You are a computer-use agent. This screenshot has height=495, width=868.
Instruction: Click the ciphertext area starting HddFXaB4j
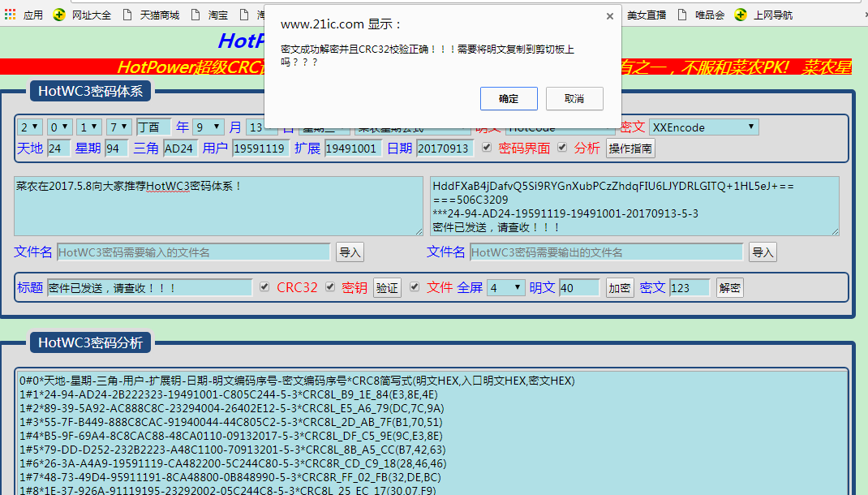[634, 206]
